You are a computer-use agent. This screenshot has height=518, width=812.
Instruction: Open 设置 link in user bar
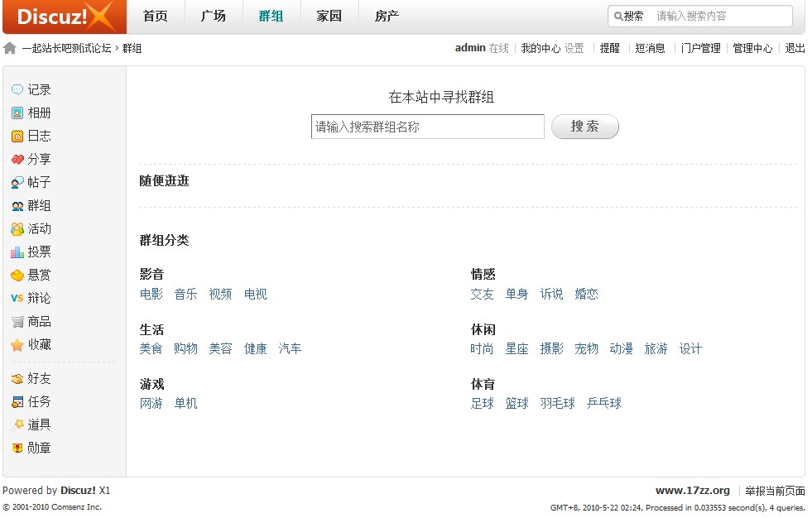coord(574,48)
